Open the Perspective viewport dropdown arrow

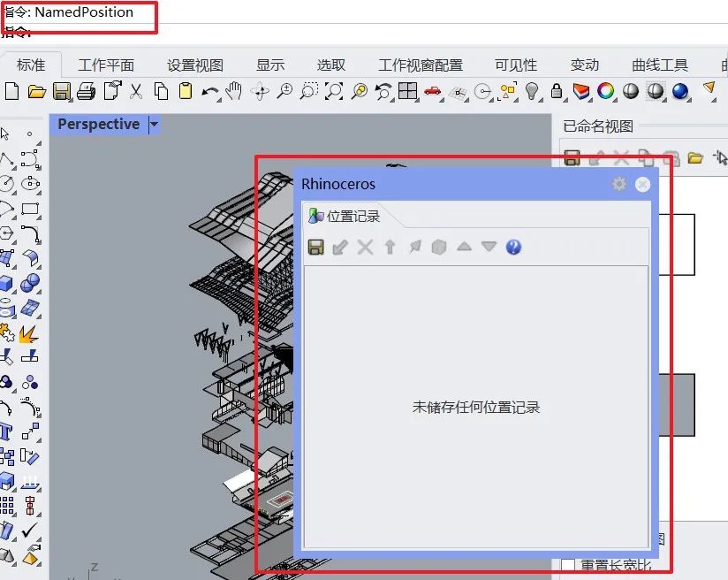coord(154,124)
